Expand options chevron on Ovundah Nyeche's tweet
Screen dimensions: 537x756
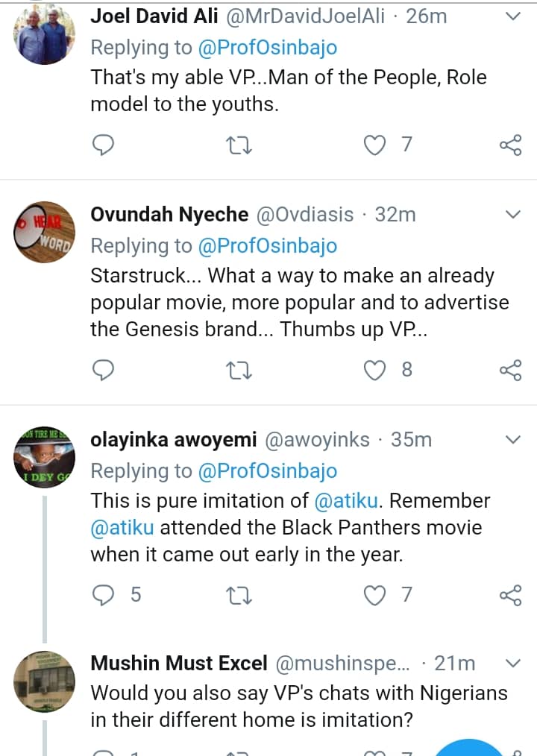click(x=513, y=215)
